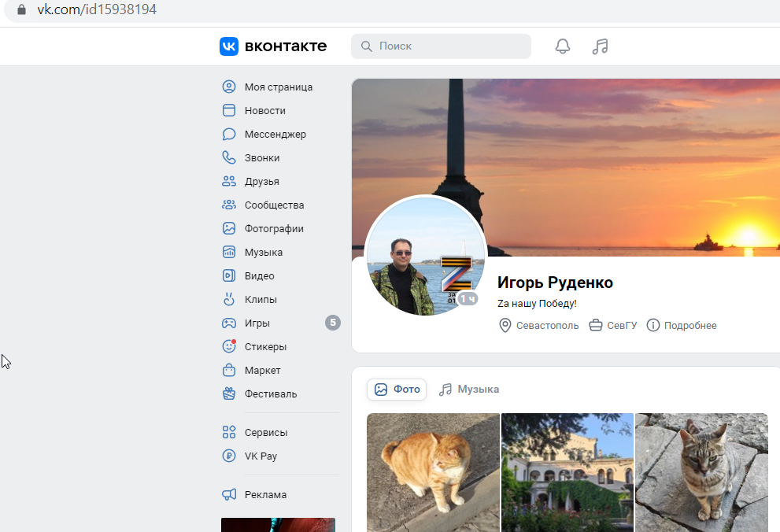Open the notifications bell
Image resolution: width=780 pixels, height=532 pixels.
click(x=562, y=46)
